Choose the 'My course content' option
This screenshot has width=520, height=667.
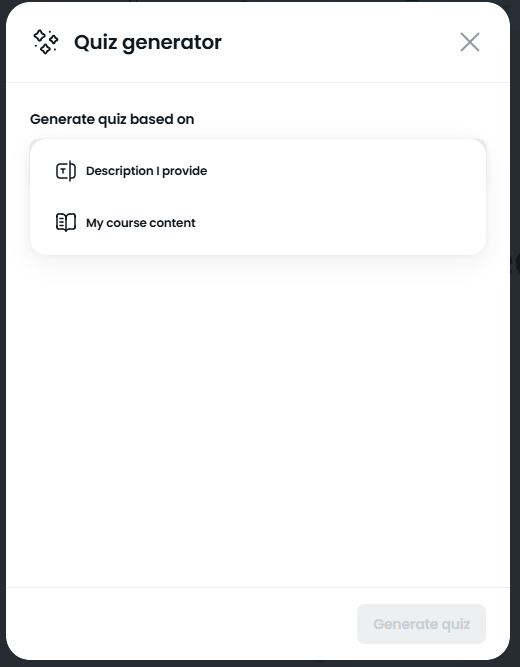point(258,222)
